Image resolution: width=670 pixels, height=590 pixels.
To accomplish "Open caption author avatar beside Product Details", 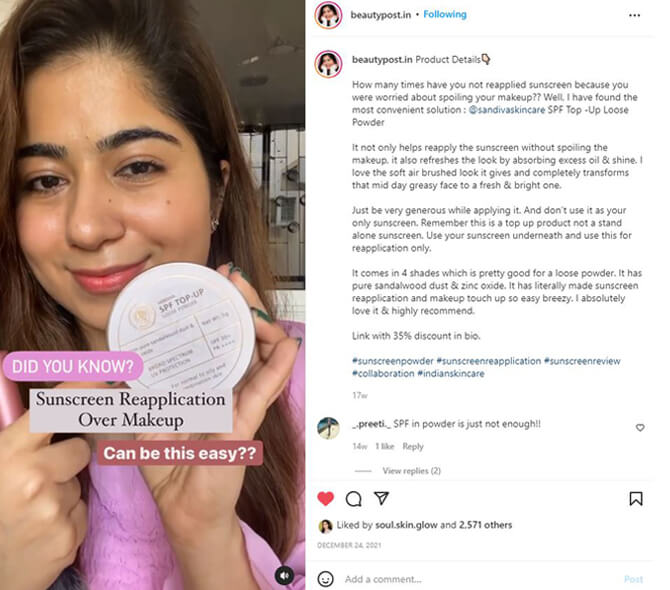I will 328,64.
